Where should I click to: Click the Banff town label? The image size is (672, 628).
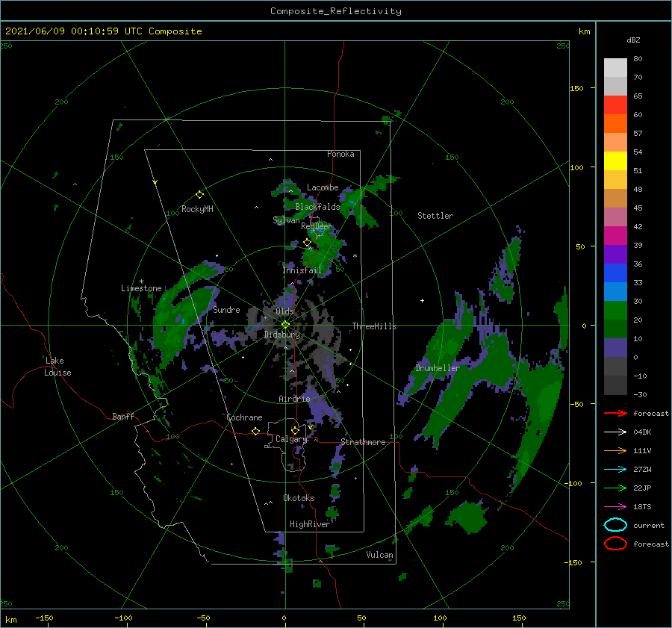pyautogui.click(x=123, y=416)
